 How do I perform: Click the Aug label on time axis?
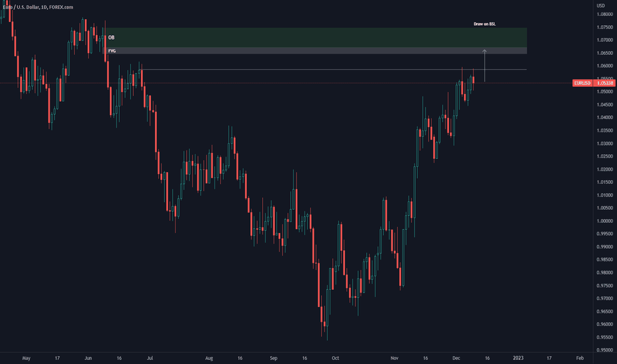click(209, 358)
